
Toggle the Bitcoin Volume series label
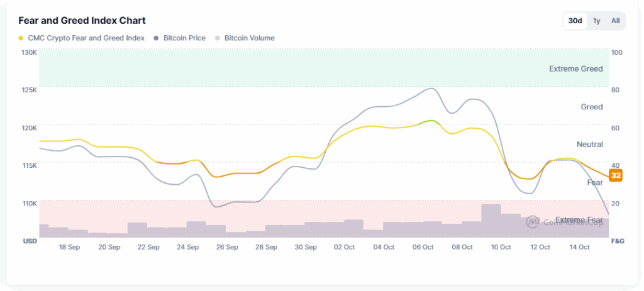point(249,38)
